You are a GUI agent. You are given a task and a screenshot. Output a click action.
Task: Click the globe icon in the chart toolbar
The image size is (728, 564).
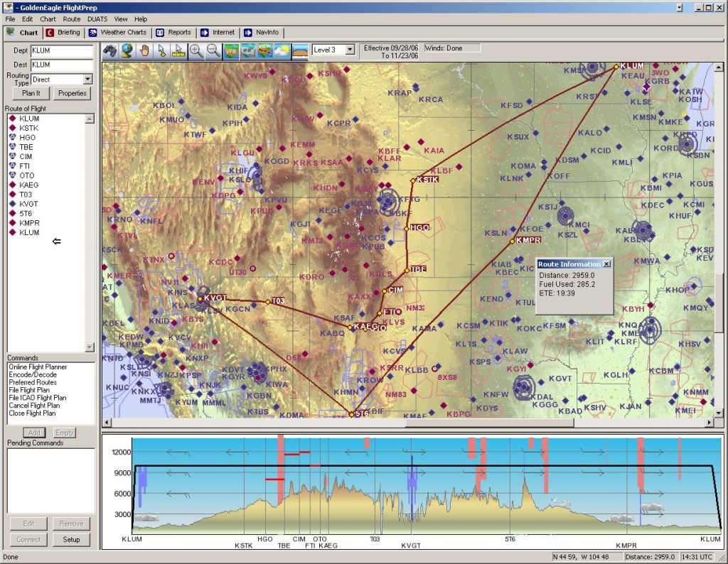pos(127,50)
